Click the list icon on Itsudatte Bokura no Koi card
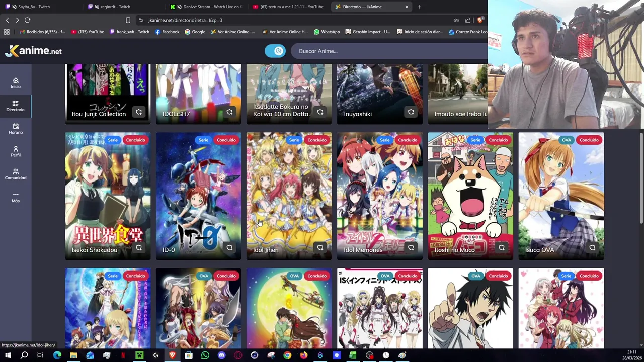The height and width of the screenshot is (362, 644). [320, 112]
